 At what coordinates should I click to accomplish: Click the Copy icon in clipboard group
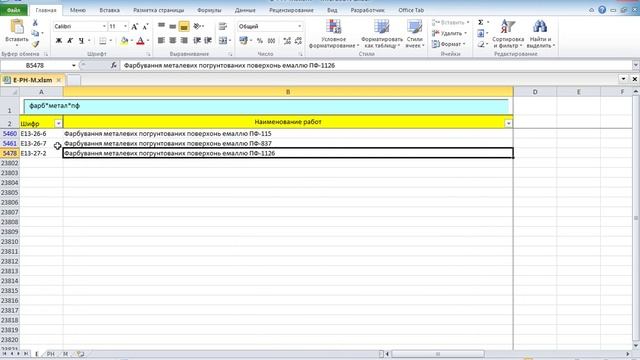(x=36, y=33)
